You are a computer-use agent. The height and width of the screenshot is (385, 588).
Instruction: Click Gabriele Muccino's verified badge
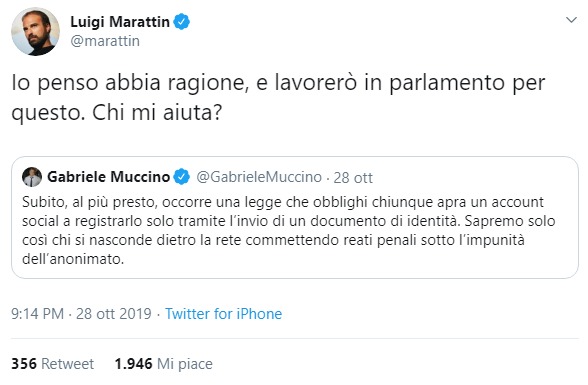point(182,177)
